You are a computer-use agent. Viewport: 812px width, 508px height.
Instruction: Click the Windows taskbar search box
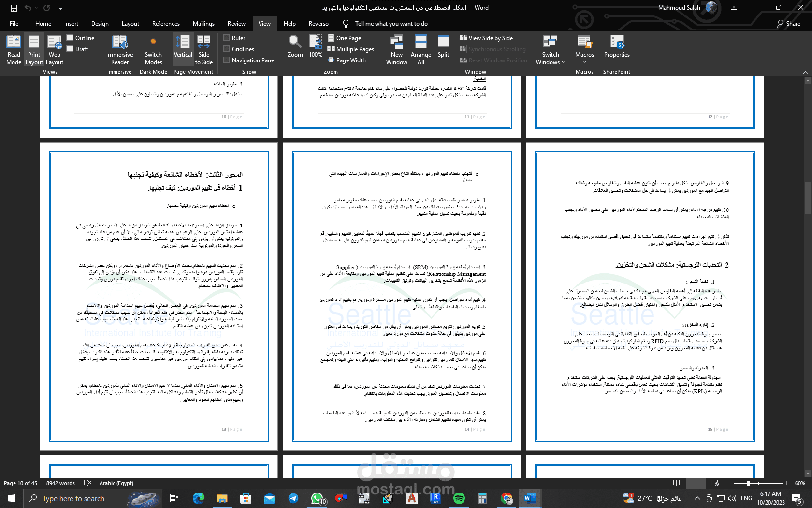click(x=92, y=498)
